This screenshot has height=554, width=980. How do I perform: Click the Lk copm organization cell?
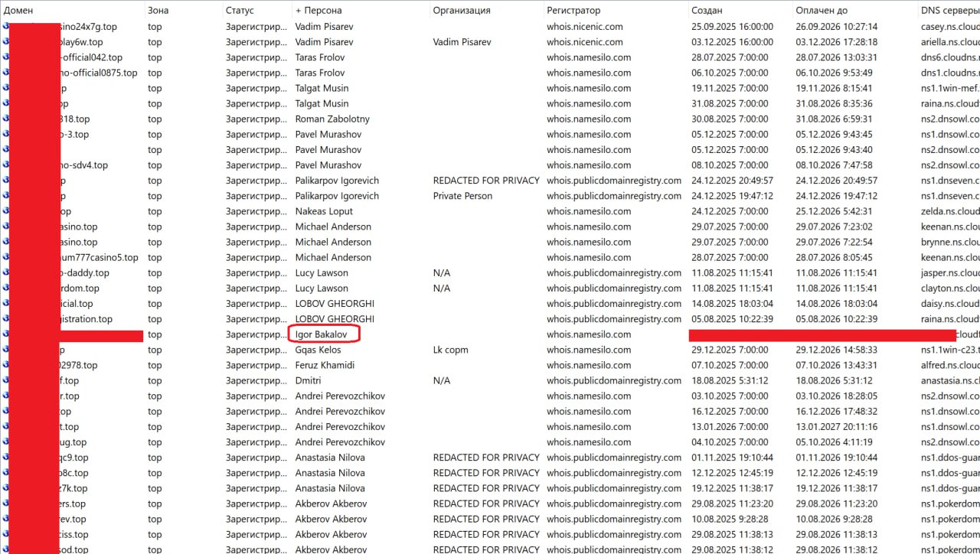450,350
